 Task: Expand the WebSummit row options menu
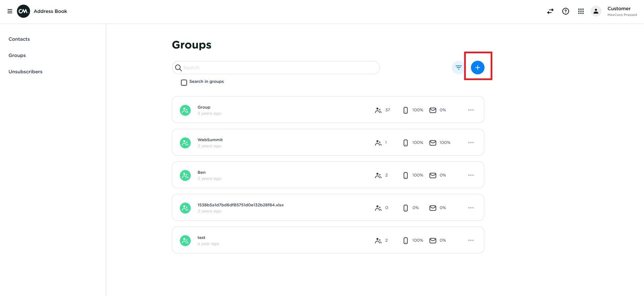471,143
